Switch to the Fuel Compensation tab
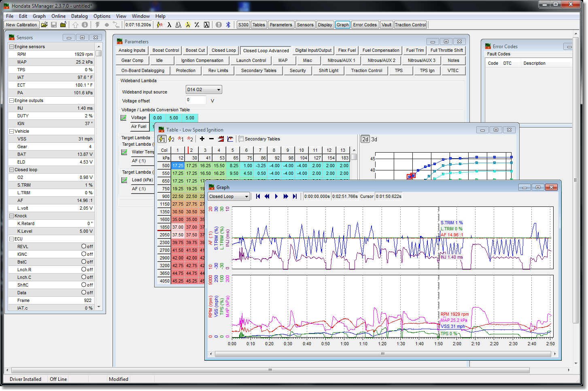 tap(381, 51)
